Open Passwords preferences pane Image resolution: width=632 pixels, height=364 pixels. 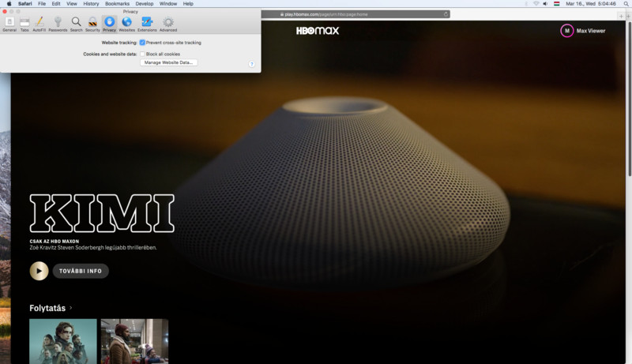click(x=58, y=24)
